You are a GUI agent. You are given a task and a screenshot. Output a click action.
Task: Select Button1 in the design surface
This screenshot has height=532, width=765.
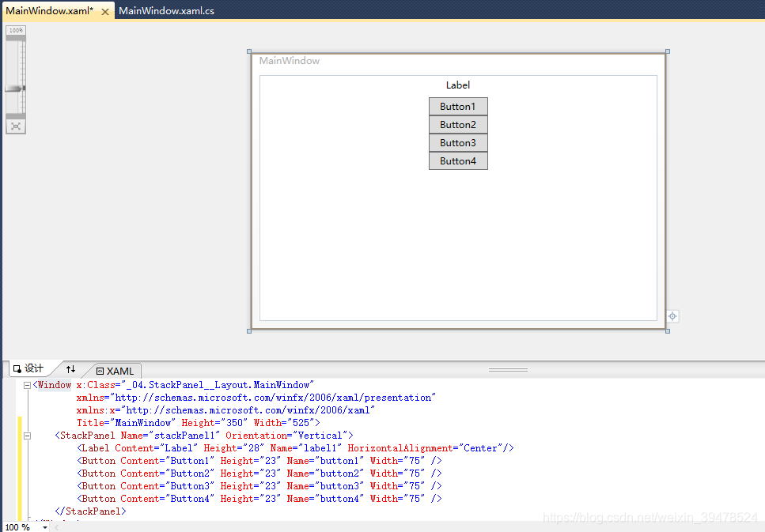(458, 106)
